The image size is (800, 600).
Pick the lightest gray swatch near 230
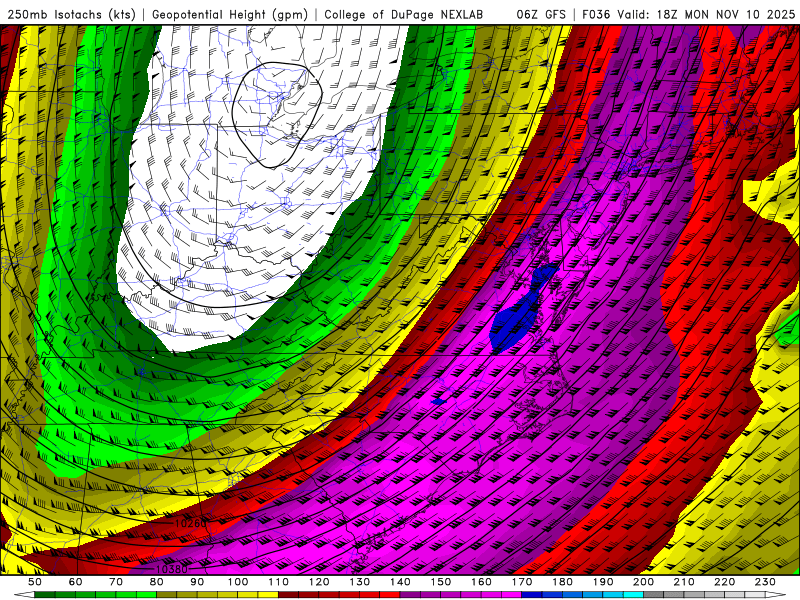(755, 595)
